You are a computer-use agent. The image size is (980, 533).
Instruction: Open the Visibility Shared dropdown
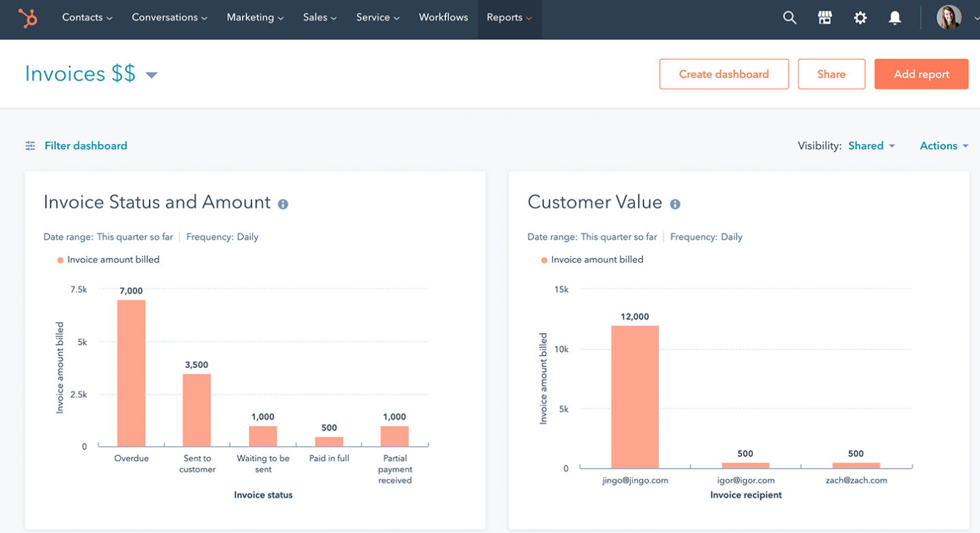pyautogui.click(x=871, y=145)
